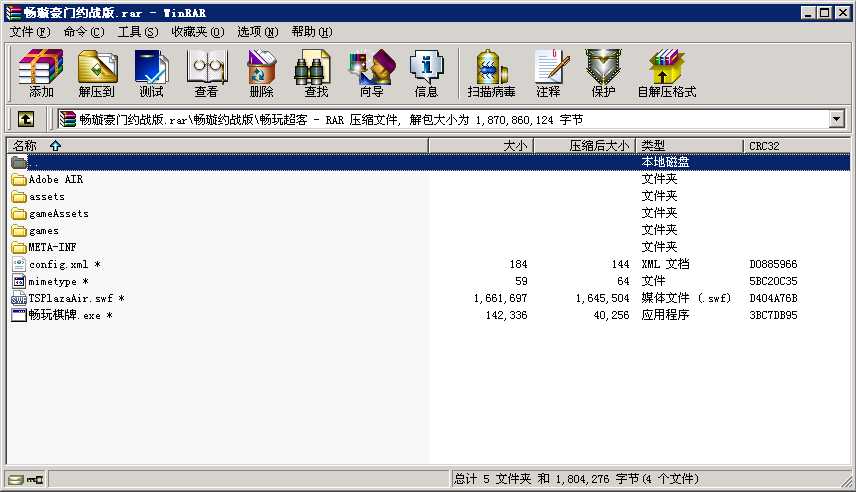Click the META-INF folder icon
The image size is (856, 492).
19,247
